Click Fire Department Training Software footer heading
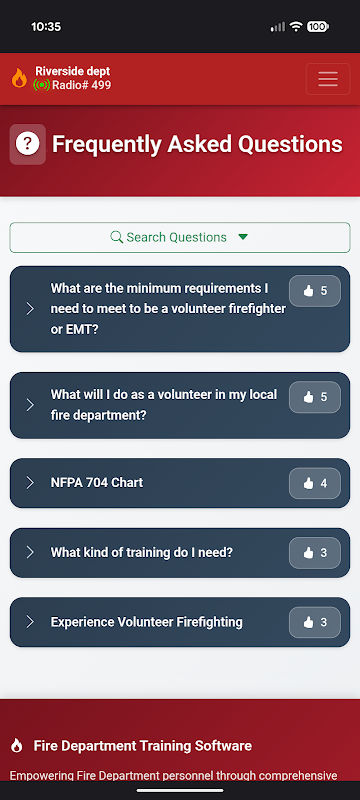 tap(143, 746)
